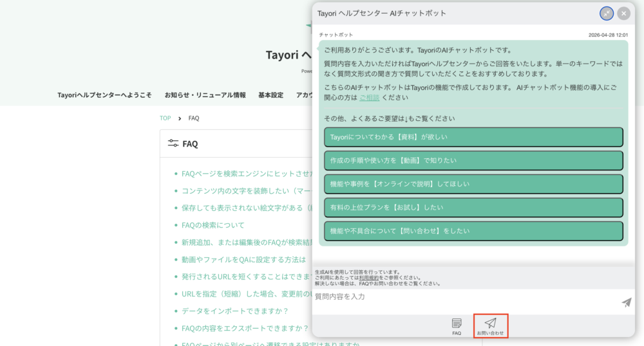
Task: Open 'データをインポートできますか？' FAQ link
Action: click(235, 311)
